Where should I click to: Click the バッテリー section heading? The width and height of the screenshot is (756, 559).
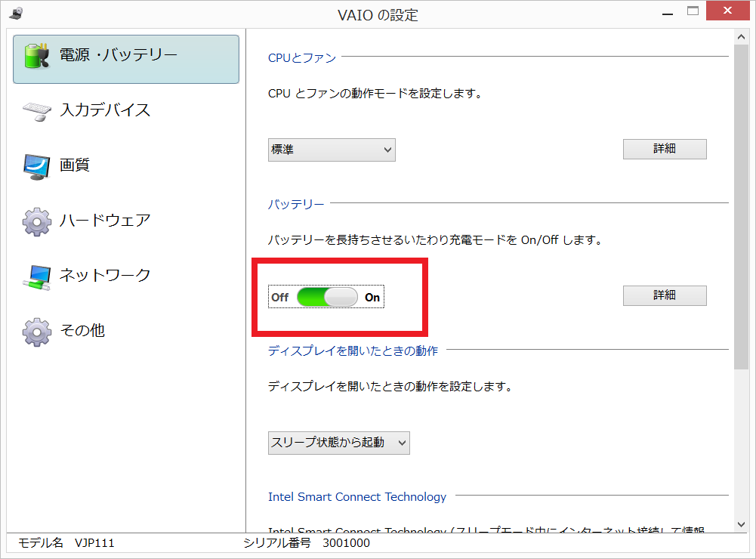tap(296, 205)
